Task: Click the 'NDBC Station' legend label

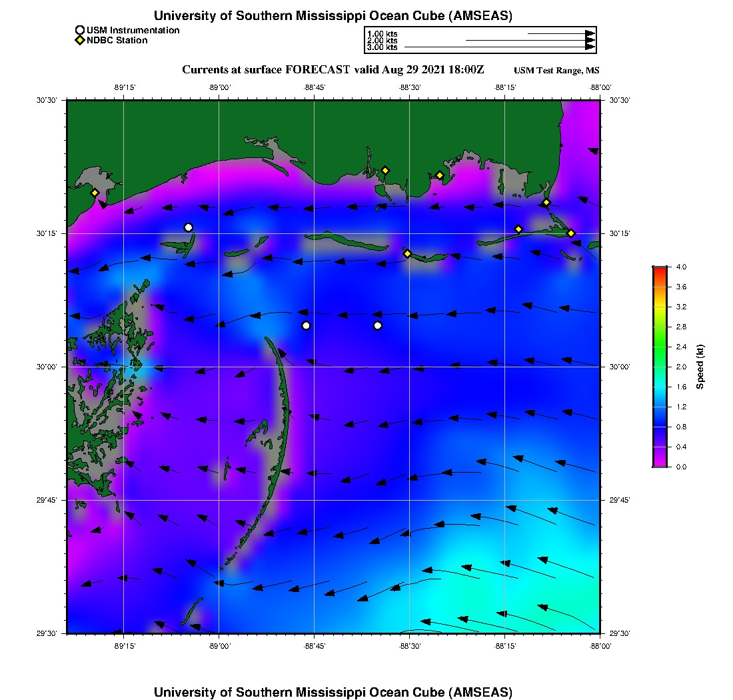Action: pyautogui.click(x=117, y=40)
